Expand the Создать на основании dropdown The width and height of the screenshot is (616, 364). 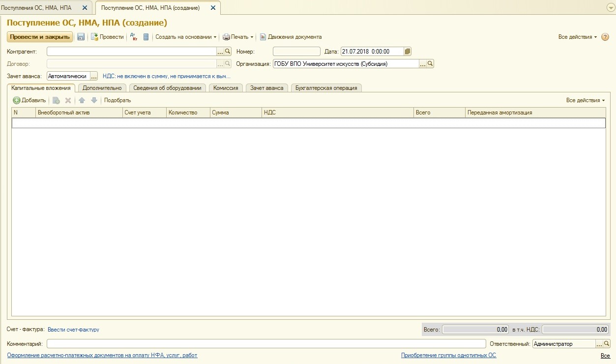point(186,37)
